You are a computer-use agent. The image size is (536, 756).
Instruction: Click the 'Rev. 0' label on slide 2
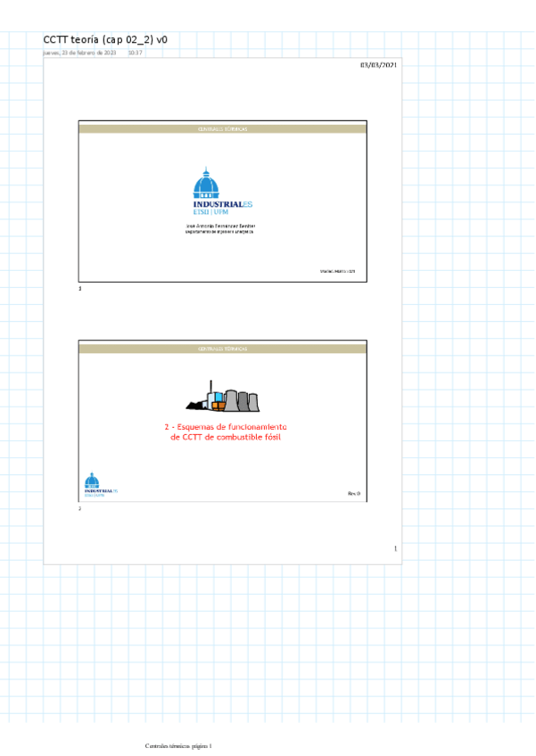[x=354, y=493]
